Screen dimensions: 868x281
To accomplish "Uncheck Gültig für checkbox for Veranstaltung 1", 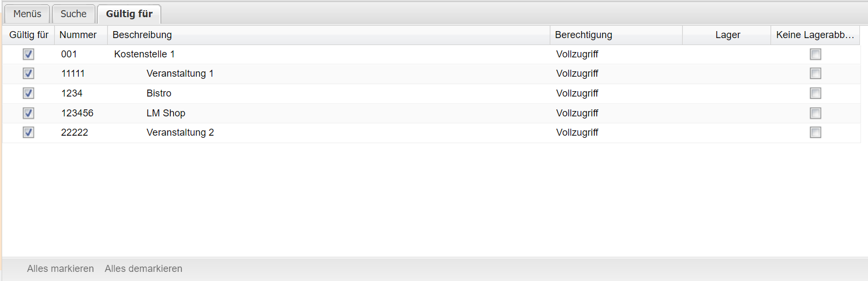I will tap(28, 73).
